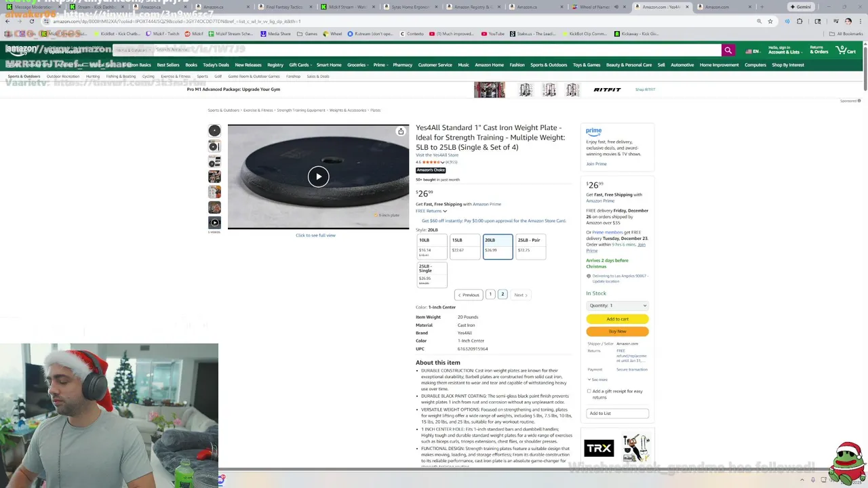The height and width of the screenshot is (488, 868).
Task: Click Join Prime link in prime box
Action: pyautogui.click(x=596, y=164)
